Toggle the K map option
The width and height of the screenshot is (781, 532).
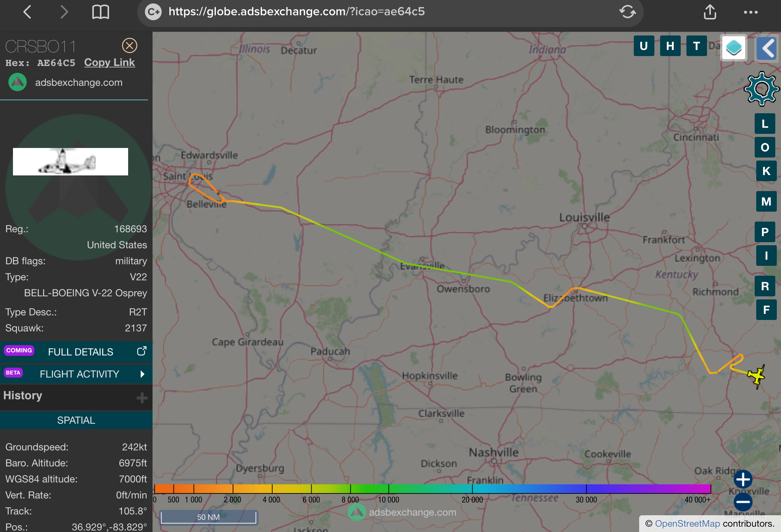tap(766, 171)
